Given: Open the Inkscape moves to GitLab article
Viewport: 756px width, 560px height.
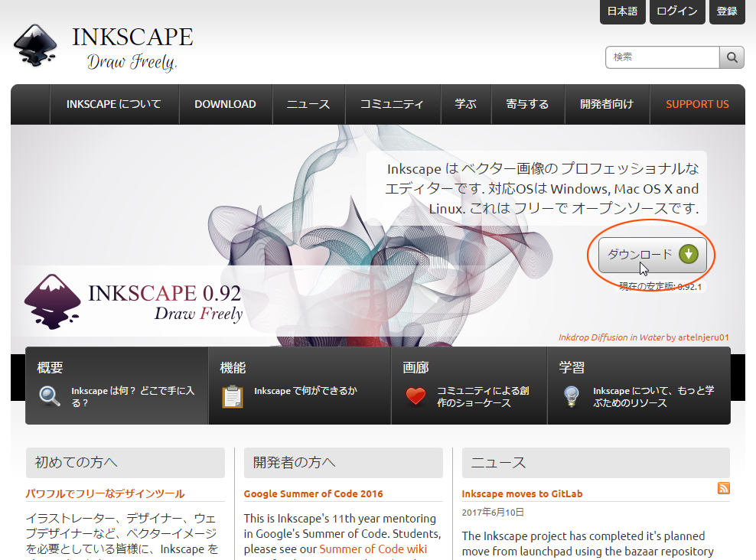Looking at the screenshot, I should click(522, 493).
